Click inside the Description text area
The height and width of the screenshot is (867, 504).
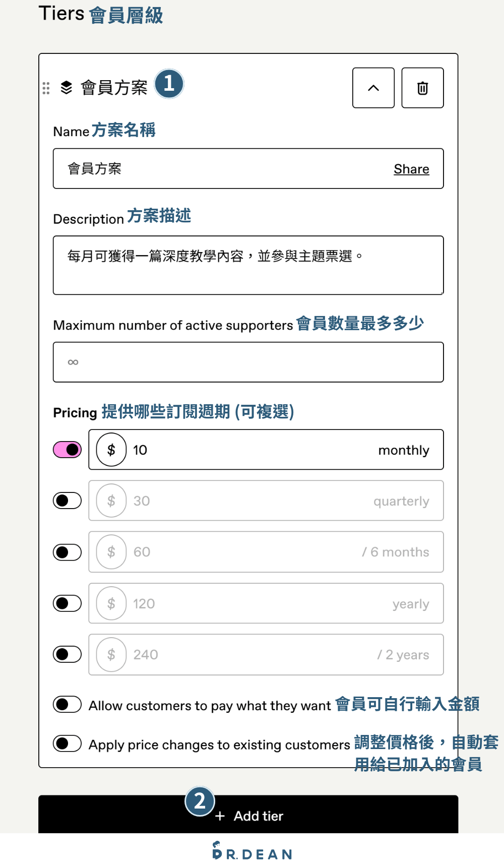click(x=247, y=265)
